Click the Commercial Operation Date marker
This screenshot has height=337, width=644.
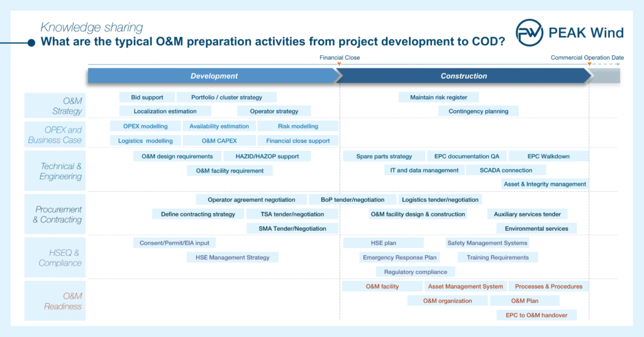point(589,64)
